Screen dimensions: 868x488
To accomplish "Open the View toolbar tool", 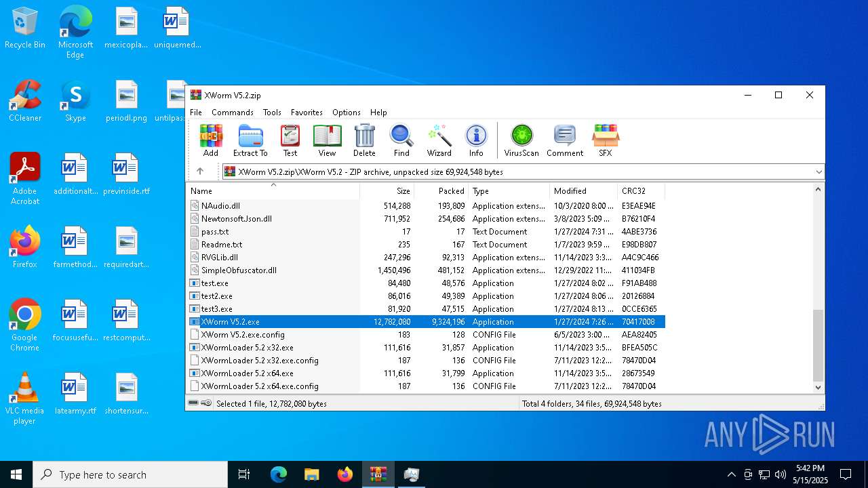I will pos(327,140).
